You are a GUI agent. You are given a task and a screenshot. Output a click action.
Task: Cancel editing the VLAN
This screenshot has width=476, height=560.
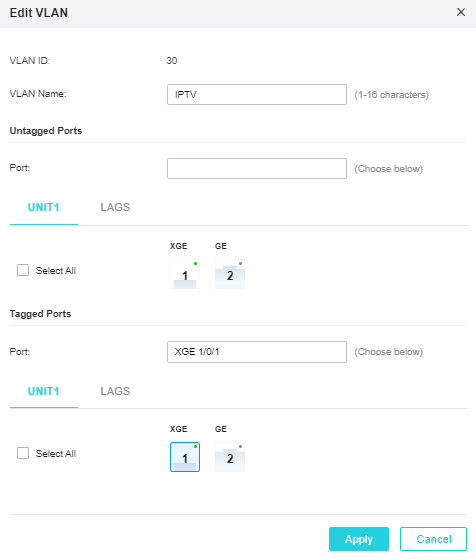434,539
